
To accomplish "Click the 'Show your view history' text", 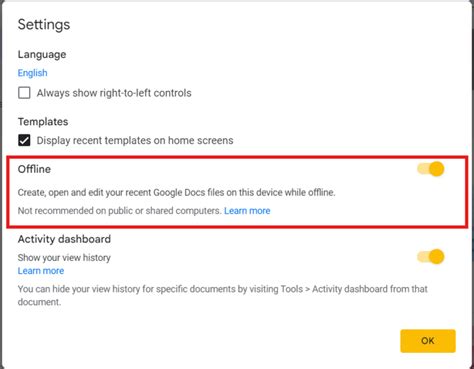I will tap(64, 258).
